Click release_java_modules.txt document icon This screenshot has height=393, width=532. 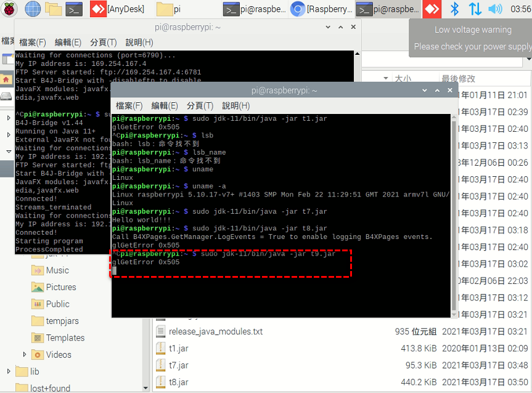(x=160, y=331)
